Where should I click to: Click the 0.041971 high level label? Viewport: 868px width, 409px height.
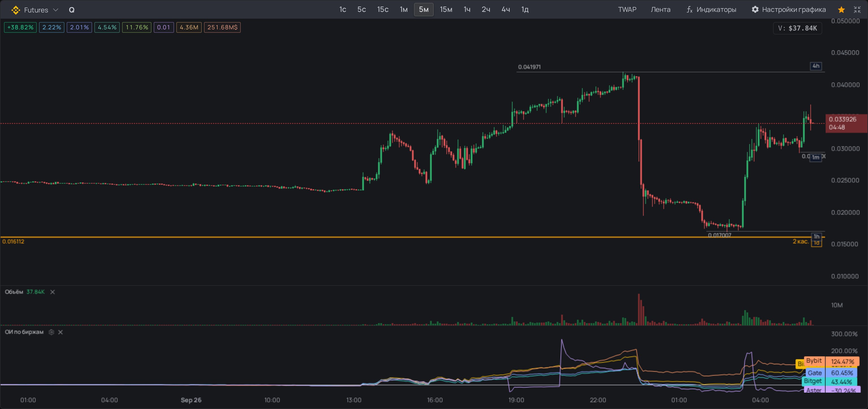(x=529, y=67)
